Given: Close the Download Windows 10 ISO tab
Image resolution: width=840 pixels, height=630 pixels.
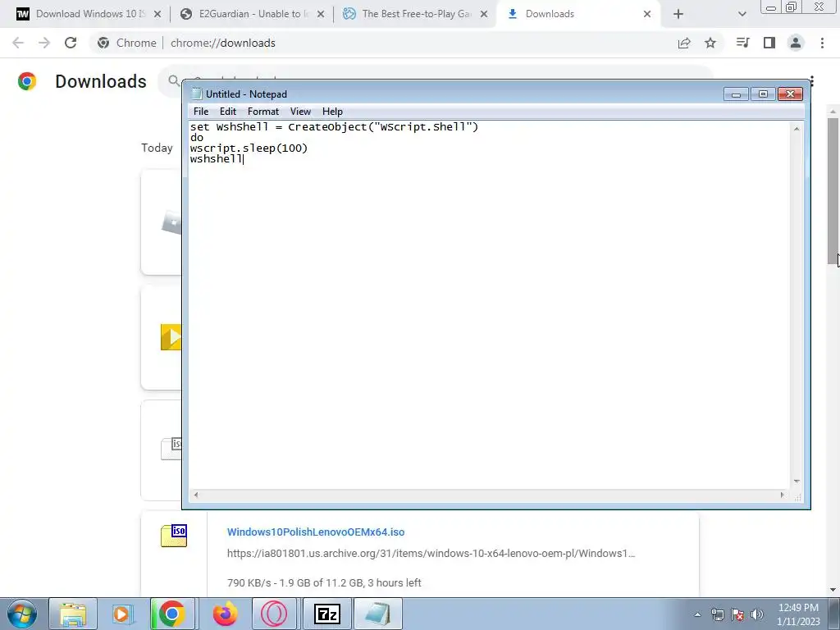Looking at the screenshot, I should click(157, 14).
